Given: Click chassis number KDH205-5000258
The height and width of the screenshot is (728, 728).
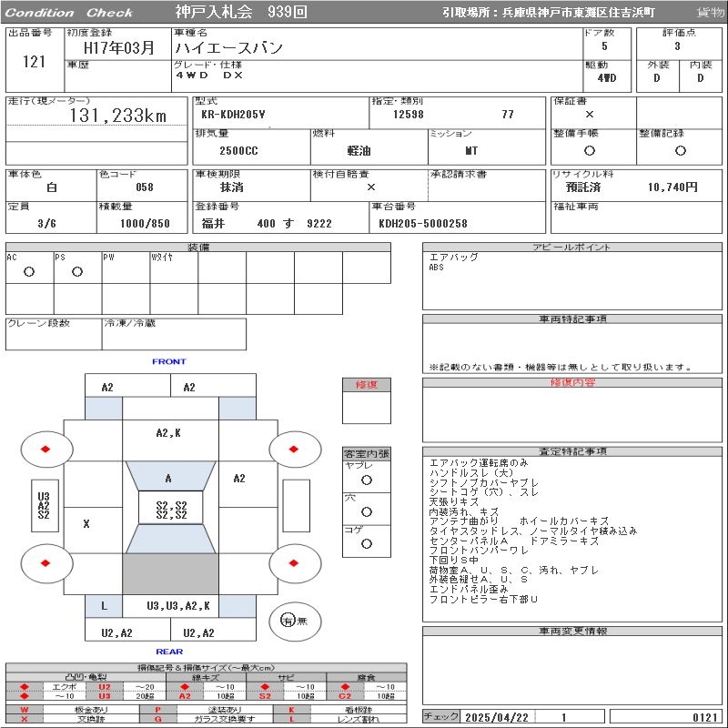Looking at the screenshot, I should click(423, 224).
